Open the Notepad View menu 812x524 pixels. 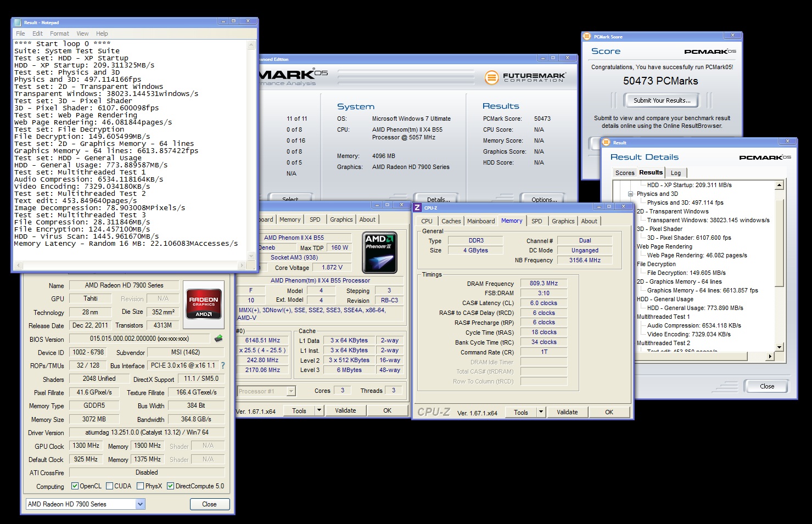tap(82, 33)
